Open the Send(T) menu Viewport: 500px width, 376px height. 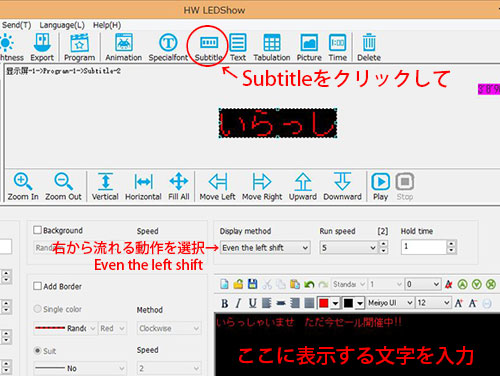(16, 25)
